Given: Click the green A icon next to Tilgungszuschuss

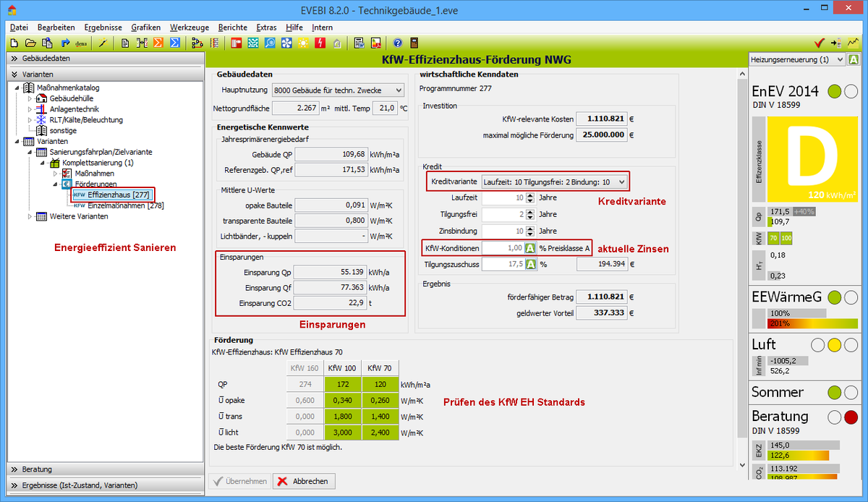Looking at the screenshot, I should [x=531, y=265].
